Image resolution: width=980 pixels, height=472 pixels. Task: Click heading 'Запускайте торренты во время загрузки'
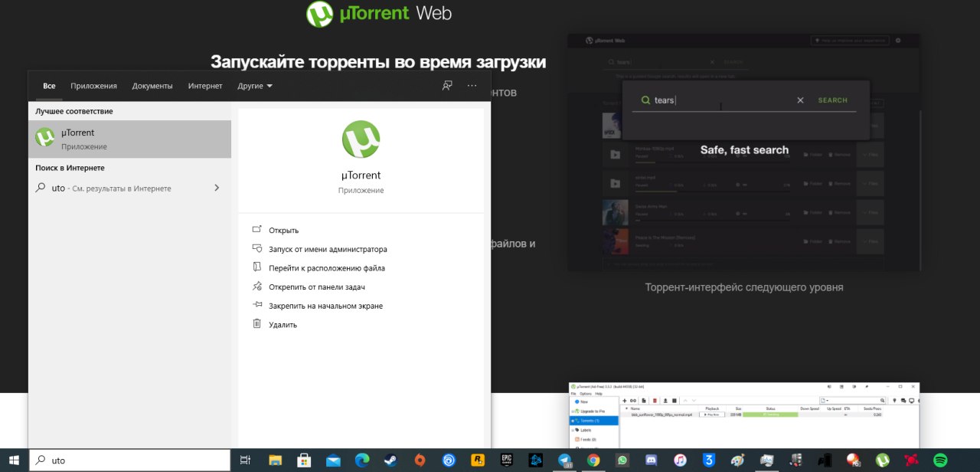[x=378, y=61]
